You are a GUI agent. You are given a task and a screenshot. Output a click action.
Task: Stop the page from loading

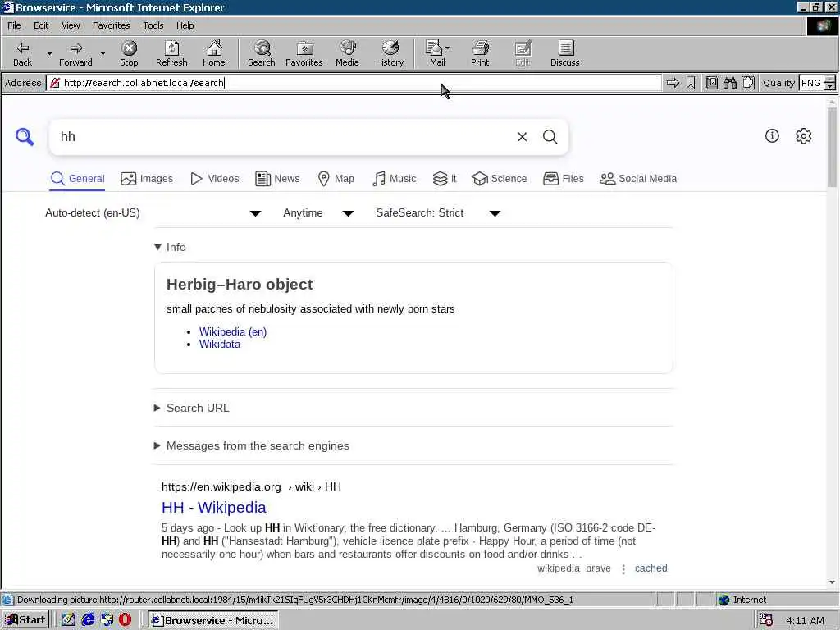129,54
